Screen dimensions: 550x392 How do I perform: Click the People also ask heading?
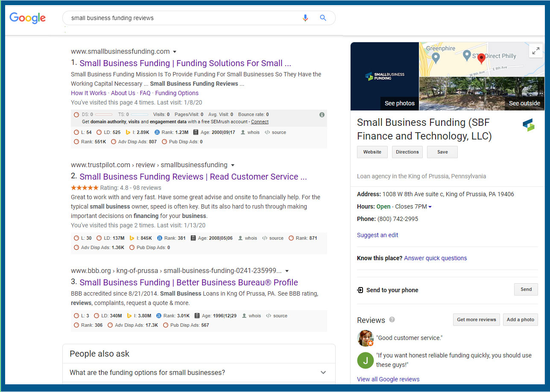[99, 354]
